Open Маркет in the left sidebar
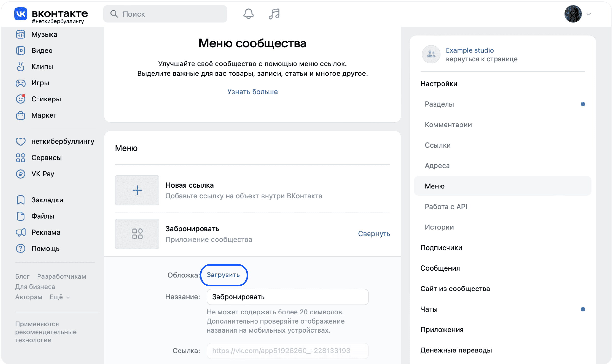The width and height of the screenshot is (613, 364). pos(44,115)
